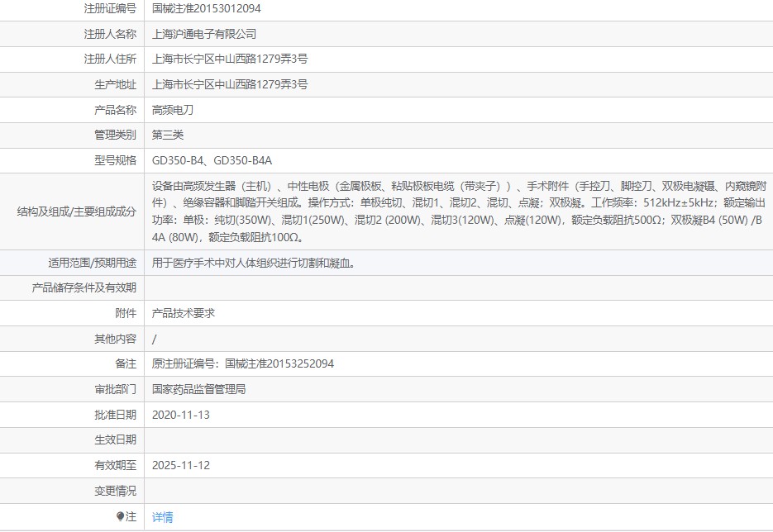The width and height of the screenshot is (773, 532).
Task: Click the 产品名称 label
Action: (116, 110)
